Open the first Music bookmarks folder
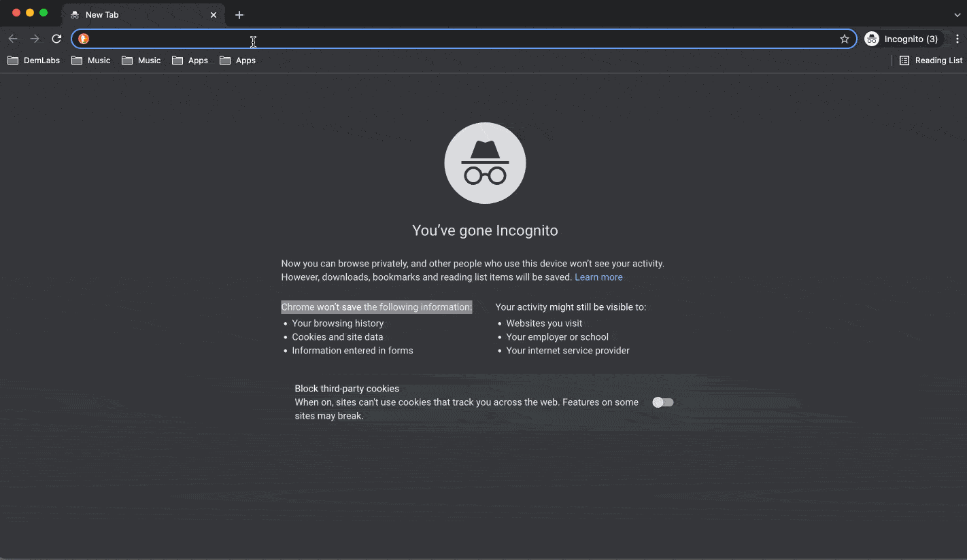Image resolution: width=967 pixels, height=560 pixels. pos(91,60)
